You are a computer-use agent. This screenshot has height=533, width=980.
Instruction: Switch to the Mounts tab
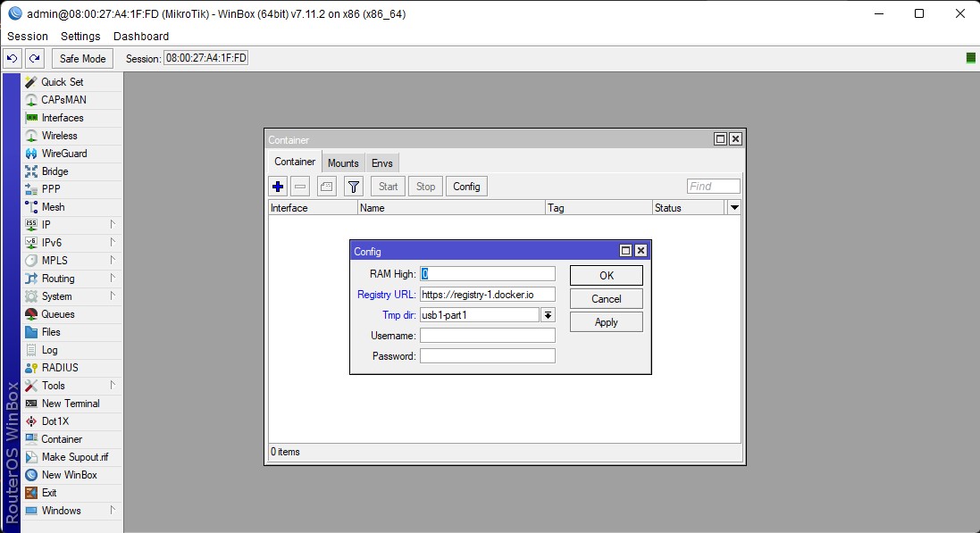[343, 162]
